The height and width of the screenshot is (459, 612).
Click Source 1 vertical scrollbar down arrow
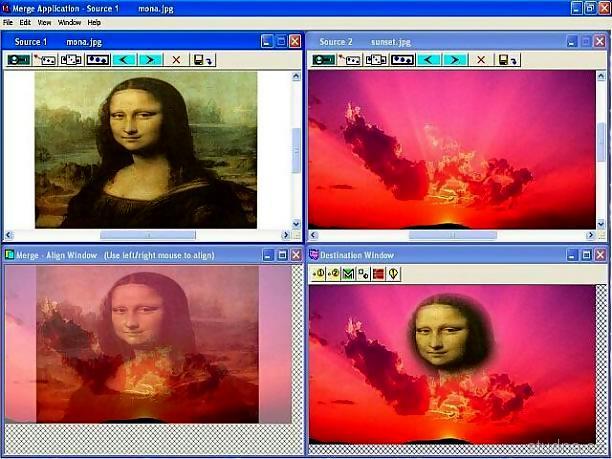click(296, 224)
